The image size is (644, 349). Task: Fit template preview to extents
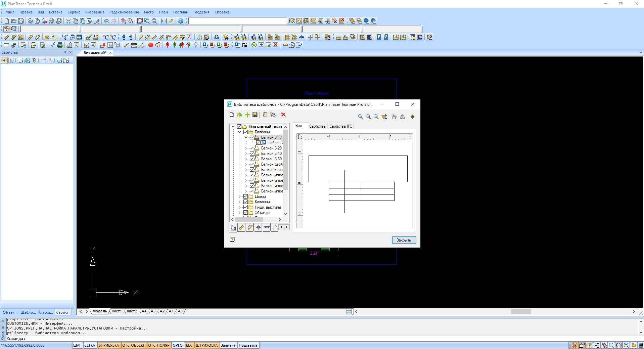point(361,117)
